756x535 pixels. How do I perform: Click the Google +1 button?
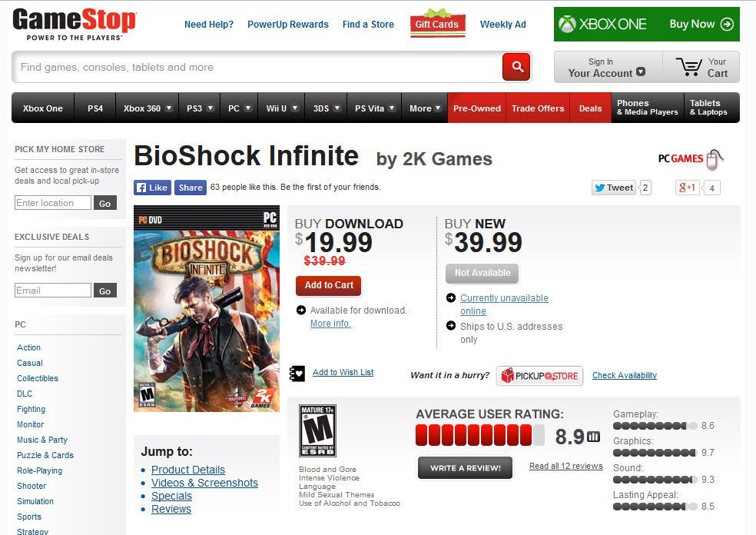(687, 187)
